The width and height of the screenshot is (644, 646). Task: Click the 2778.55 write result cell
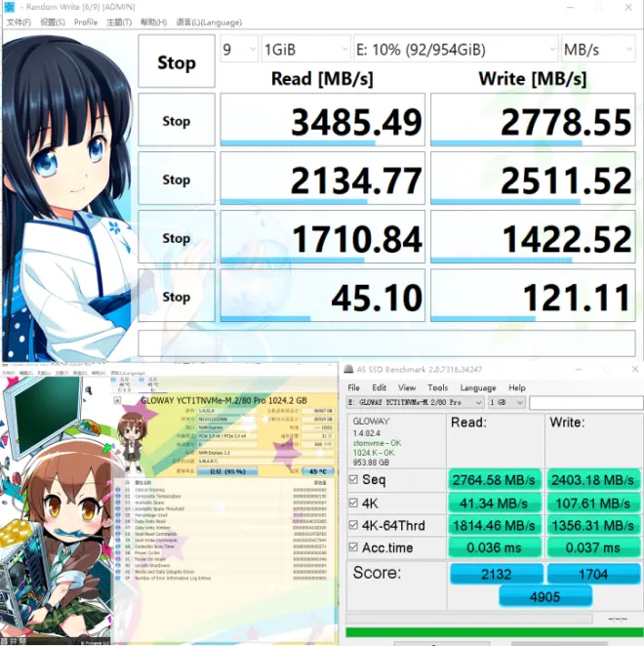click(533, 119)
